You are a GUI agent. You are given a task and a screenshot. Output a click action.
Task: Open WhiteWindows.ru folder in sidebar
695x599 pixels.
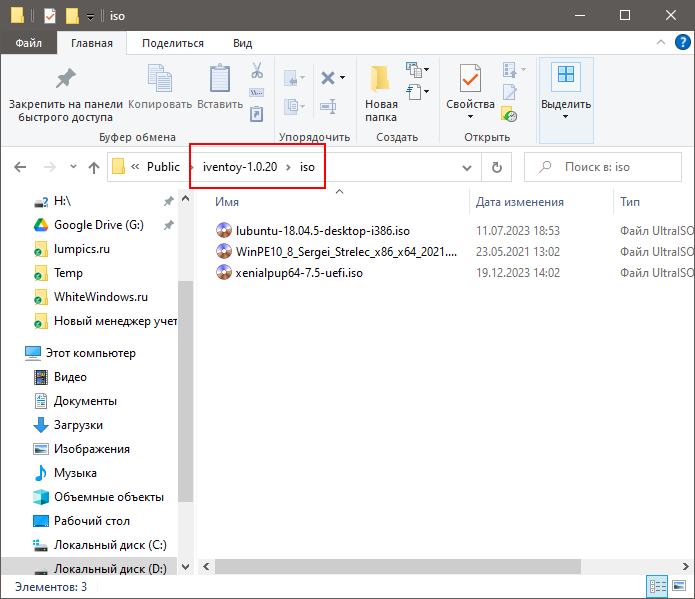tap(101, 297)
